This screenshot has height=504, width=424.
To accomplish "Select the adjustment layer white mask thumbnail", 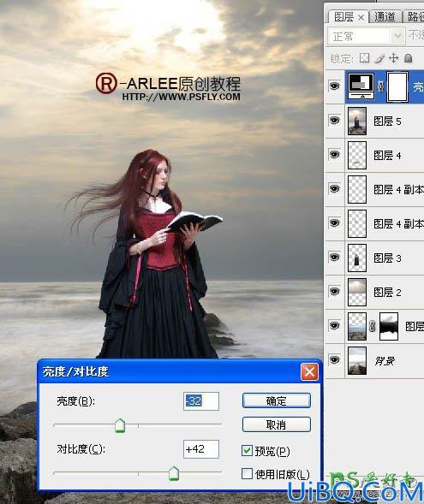I will coord(397,86).
